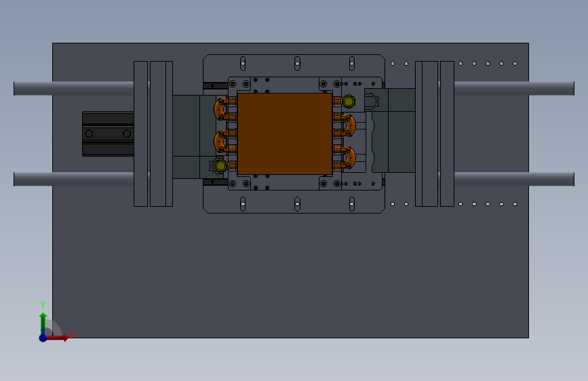Select the top-left slotted hole of the mounting plate
The height and width of the screenshot is (381, 588).
243,63
